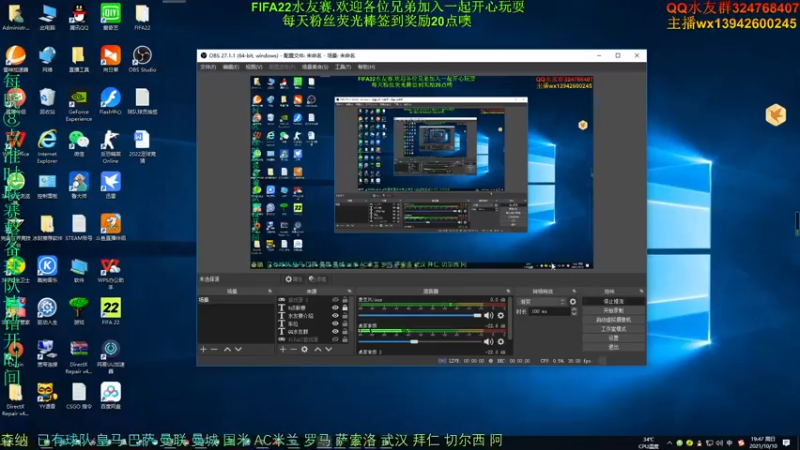Click the transition duration input field
800x450 pixels.
coord(549,311)
